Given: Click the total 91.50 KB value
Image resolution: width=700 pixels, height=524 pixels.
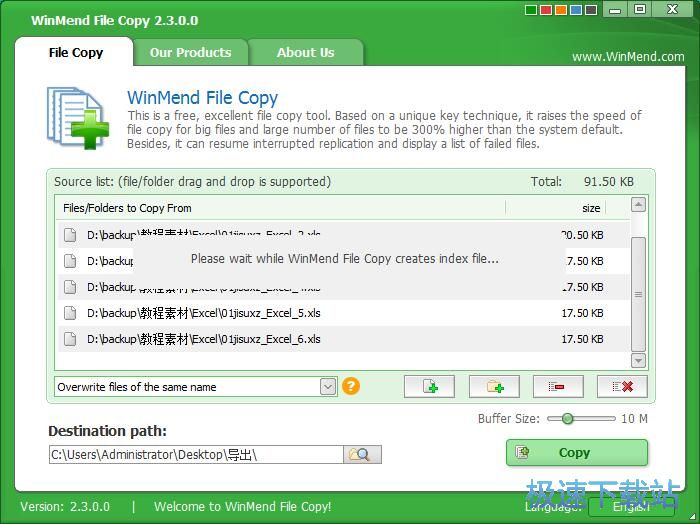Looking at the screenshot, I should [x=608, y=182].
